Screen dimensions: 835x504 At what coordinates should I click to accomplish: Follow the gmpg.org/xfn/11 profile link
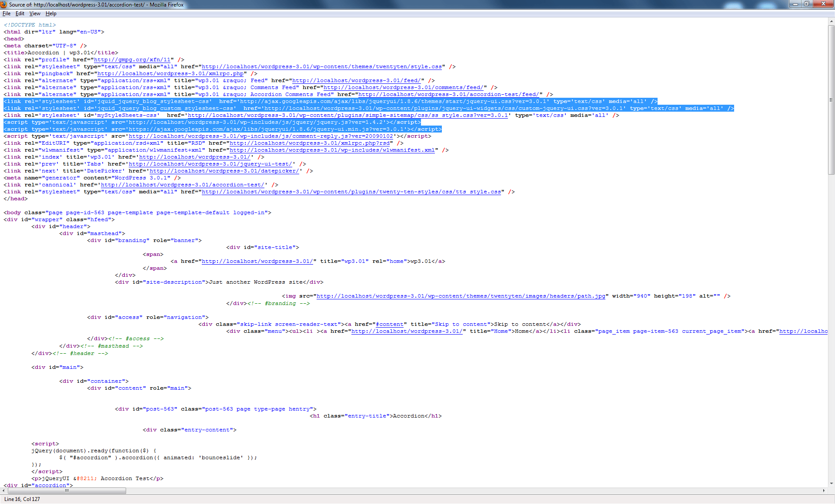click(132, 60)
